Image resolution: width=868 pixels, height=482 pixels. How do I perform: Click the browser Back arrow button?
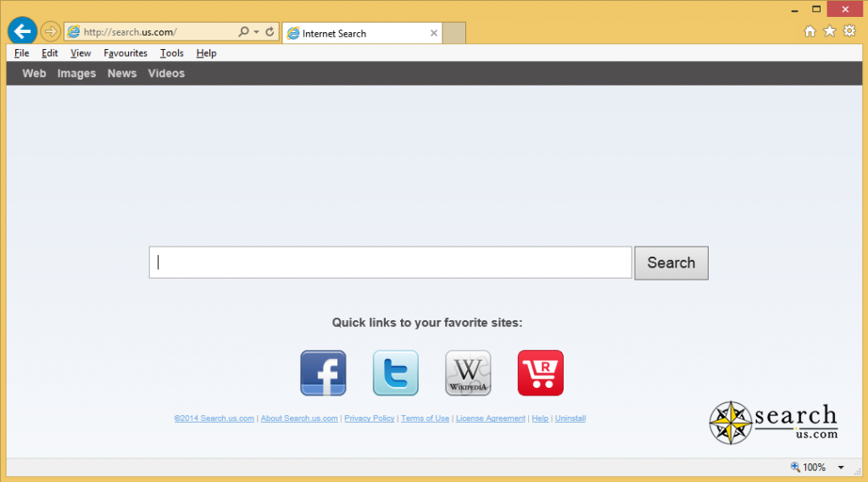click(22, 31)
